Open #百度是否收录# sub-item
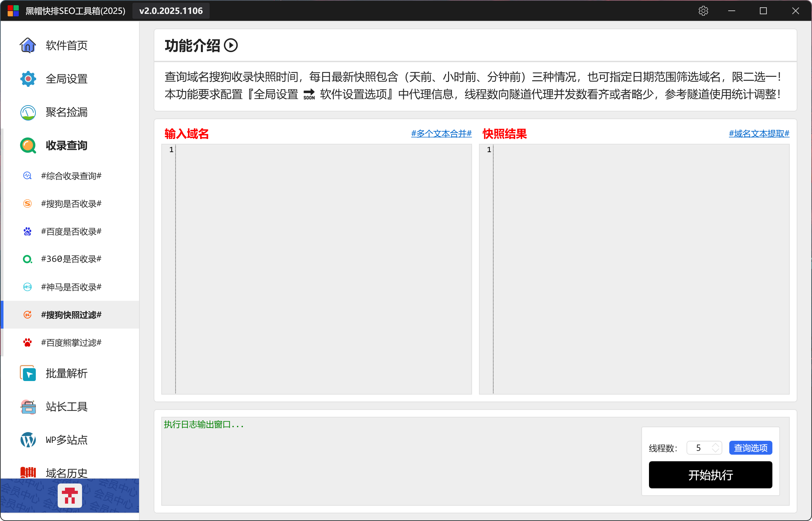 (71, 232)
